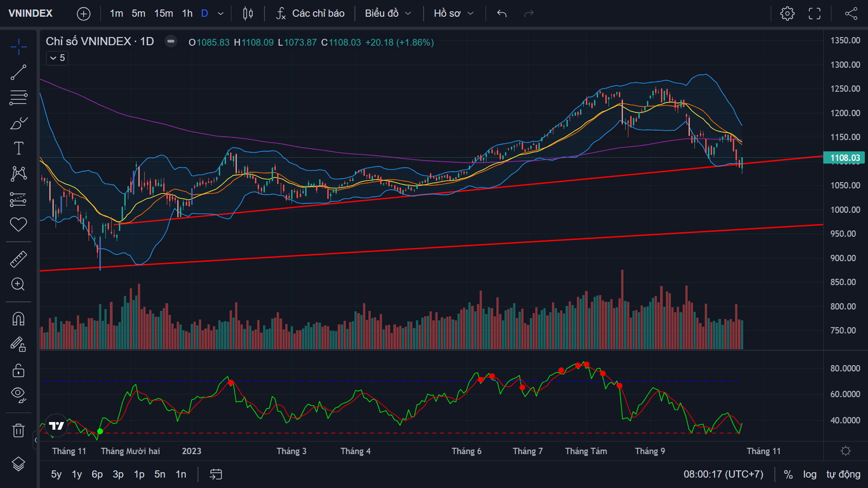The width and height of the screenshot is (868, 488).
Task: Open the Biểu đồ menu
Action: pyautogui.click(x=388, y=14)
